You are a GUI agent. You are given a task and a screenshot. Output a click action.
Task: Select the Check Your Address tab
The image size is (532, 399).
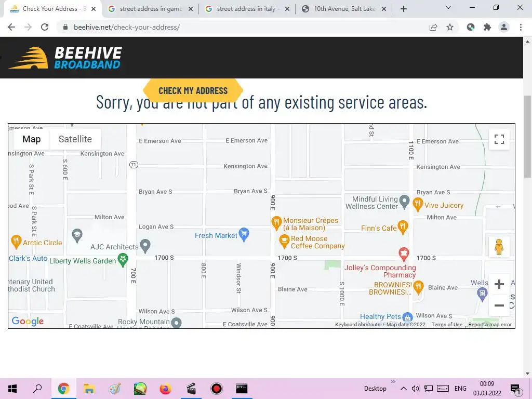[x=52, y=9]
